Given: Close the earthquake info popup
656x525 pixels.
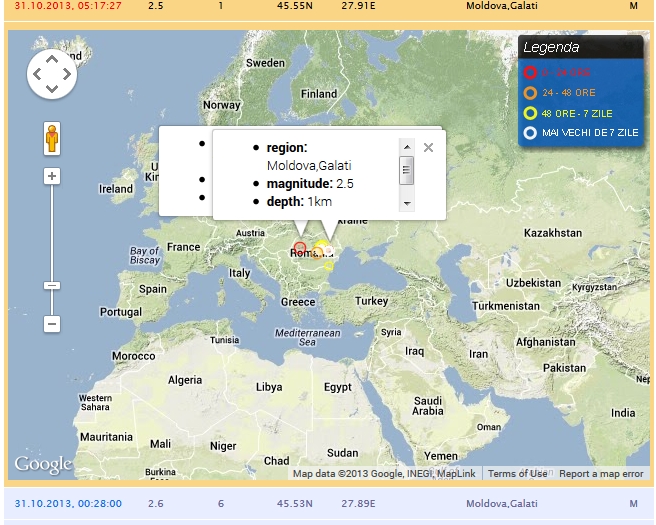Looking at the screenshot, I should click(x=428, y=147).
